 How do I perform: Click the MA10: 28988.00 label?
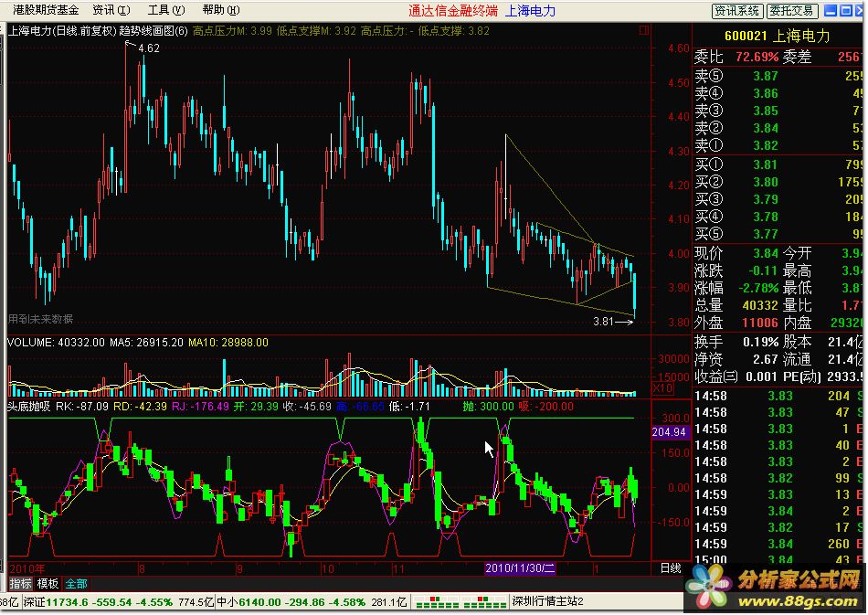(x=228, y=343)
